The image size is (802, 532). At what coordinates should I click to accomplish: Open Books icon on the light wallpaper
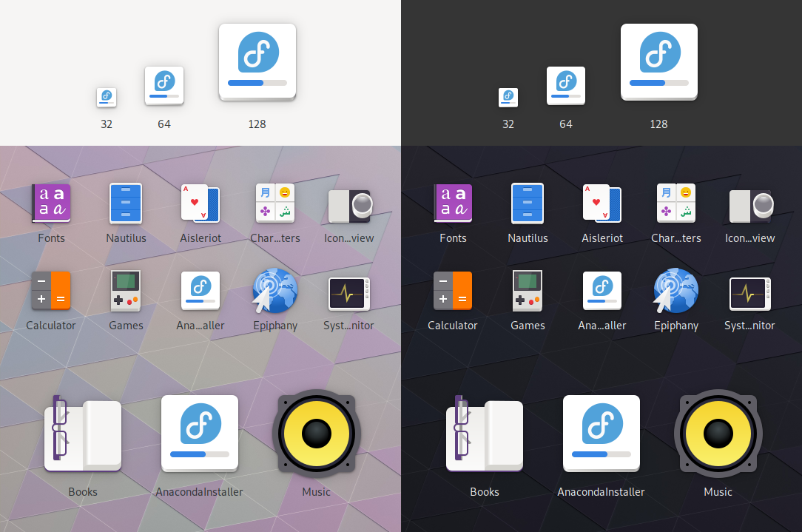(82, 435)
